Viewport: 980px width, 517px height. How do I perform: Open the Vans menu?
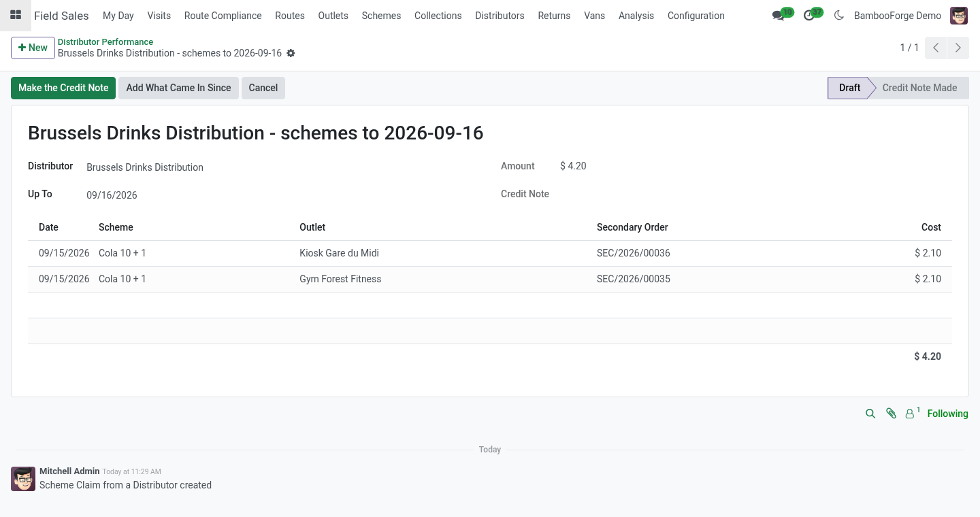594,16
